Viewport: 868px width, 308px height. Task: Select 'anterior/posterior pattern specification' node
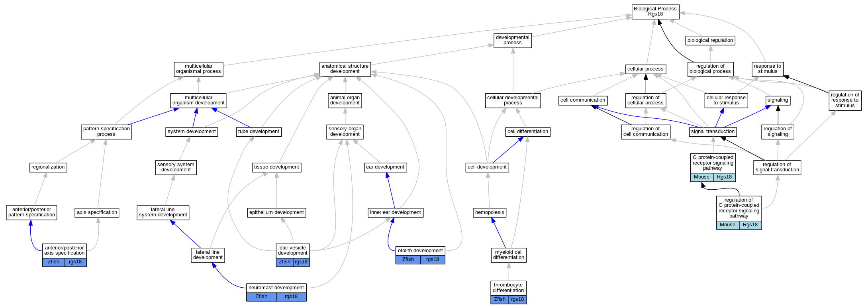[x=32, y=212]
